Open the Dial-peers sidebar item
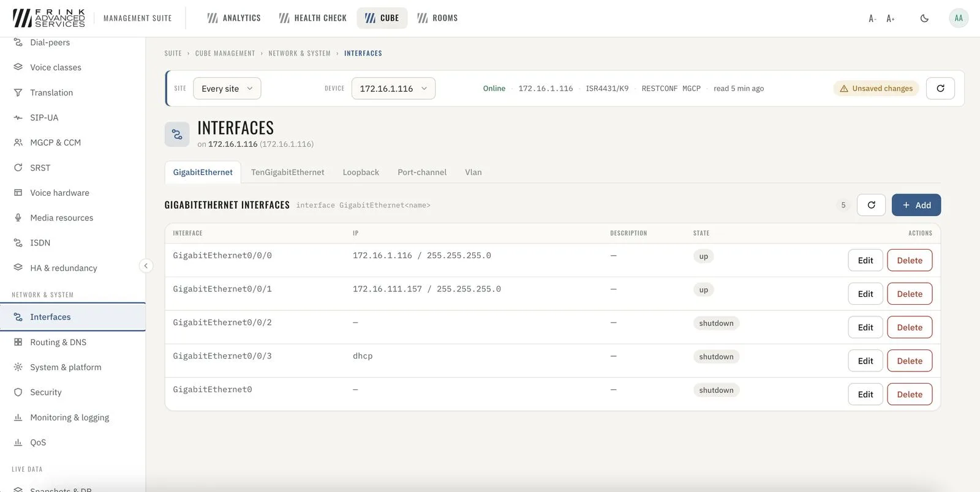 pyautogui.click(x=72, y=42)
